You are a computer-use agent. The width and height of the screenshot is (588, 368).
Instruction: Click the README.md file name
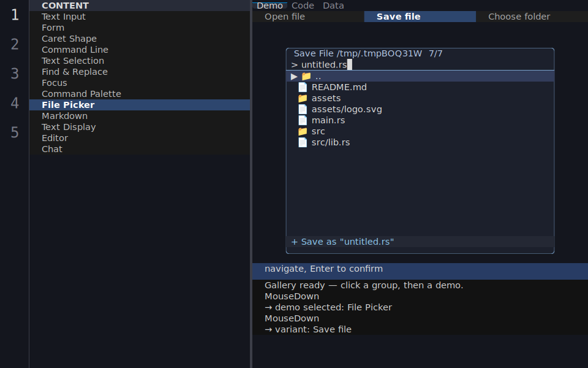339,87
